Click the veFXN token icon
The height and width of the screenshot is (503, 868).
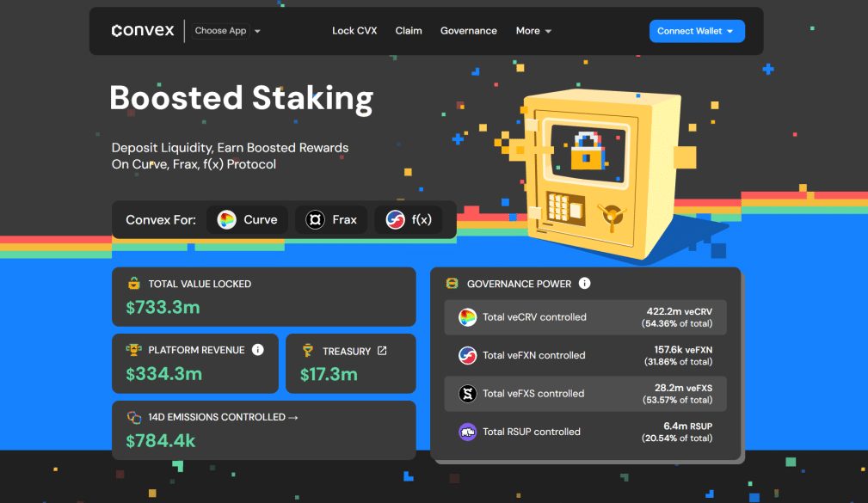pyautogui.click(x=468, y=355)
